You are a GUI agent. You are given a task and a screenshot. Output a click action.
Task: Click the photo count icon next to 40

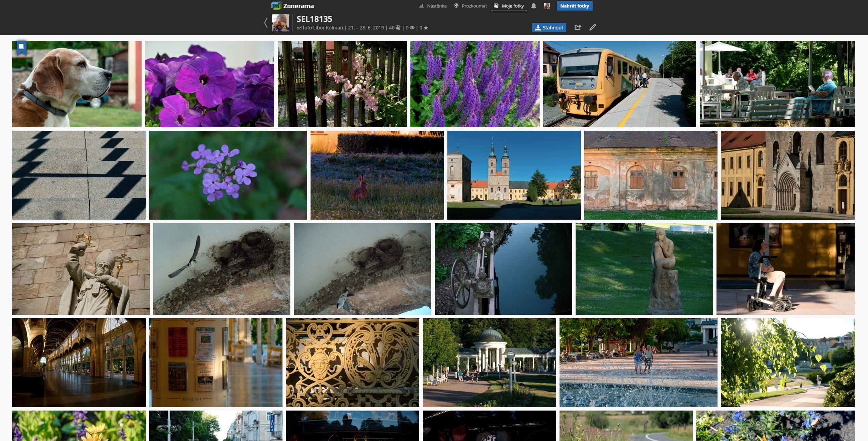398,28
